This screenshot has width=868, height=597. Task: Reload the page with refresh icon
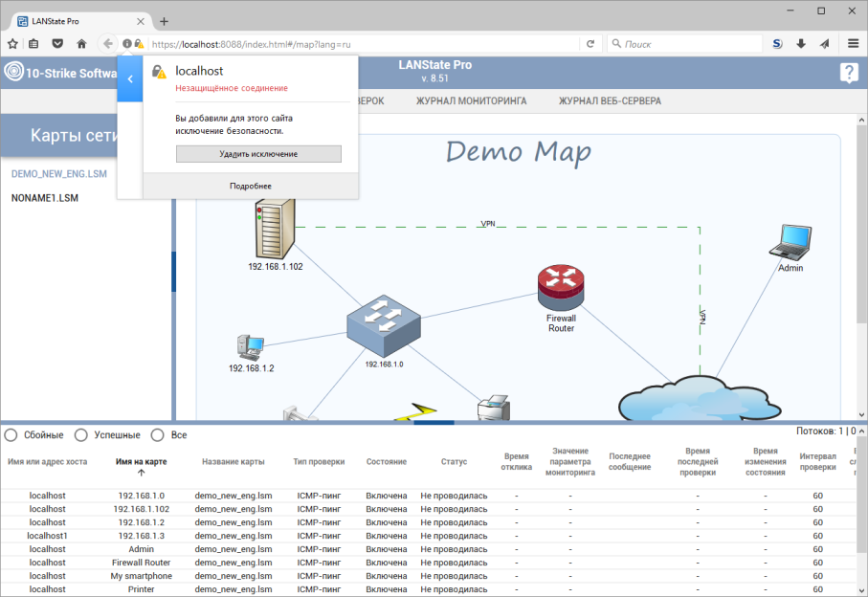pyautogui.click(x=590, y=44)
